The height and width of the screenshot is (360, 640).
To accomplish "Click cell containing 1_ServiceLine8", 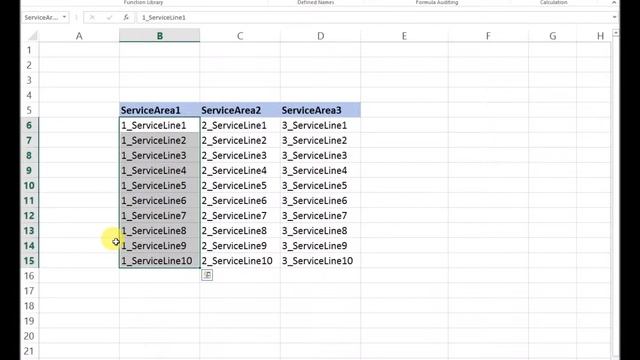I will [x=160, y=231].
